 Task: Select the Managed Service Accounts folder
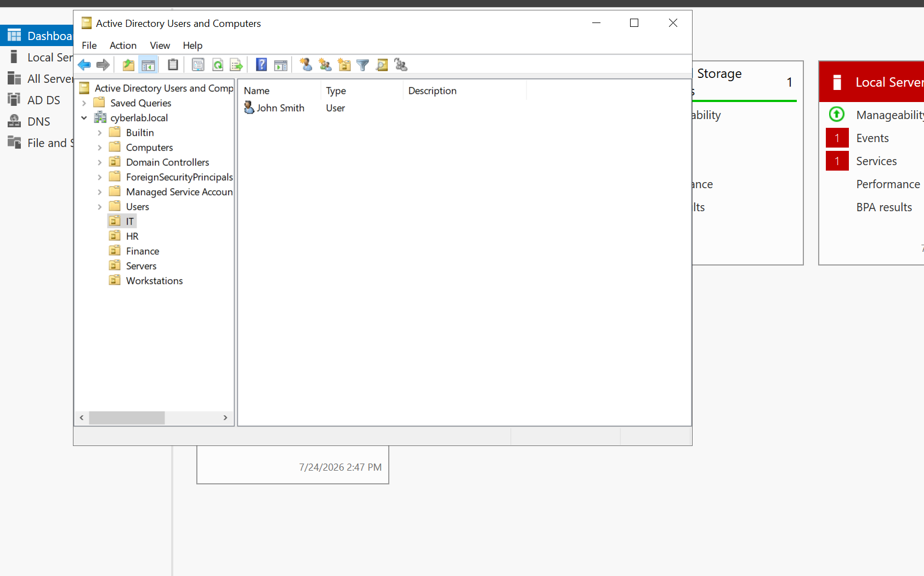click(x=179, y=192)
